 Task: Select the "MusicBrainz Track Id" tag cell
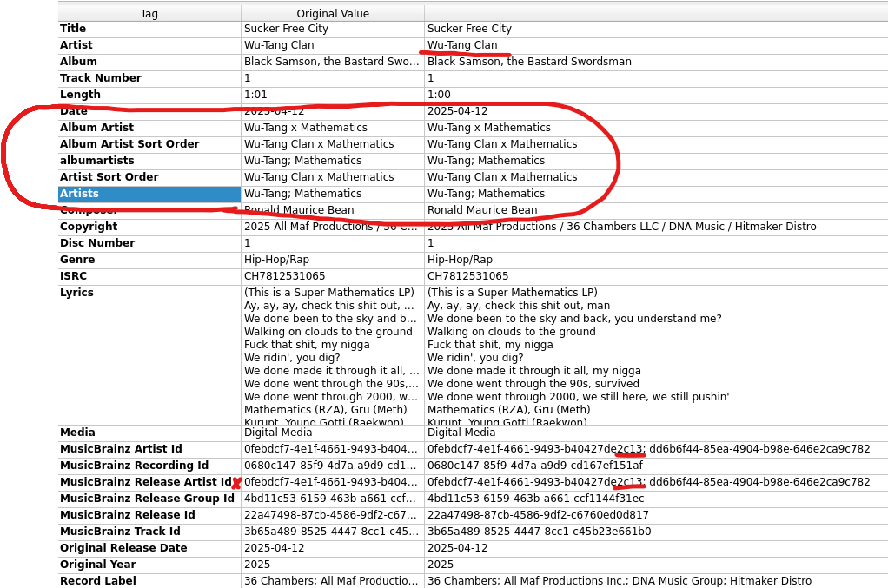pyautogui.click(x=149, y=531)
